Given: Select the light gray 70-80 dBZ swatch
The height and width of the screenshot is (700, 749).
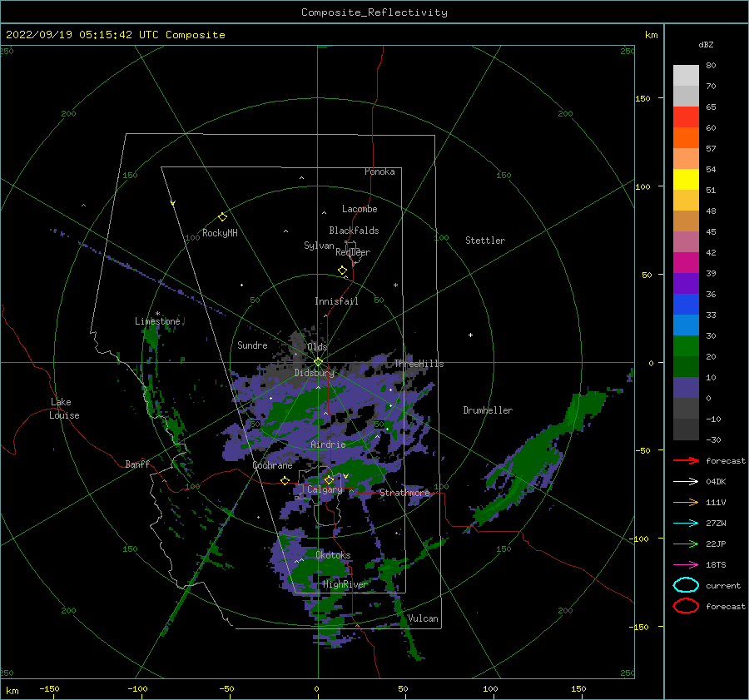Looking at the screenshot, I should pos(686,75).
